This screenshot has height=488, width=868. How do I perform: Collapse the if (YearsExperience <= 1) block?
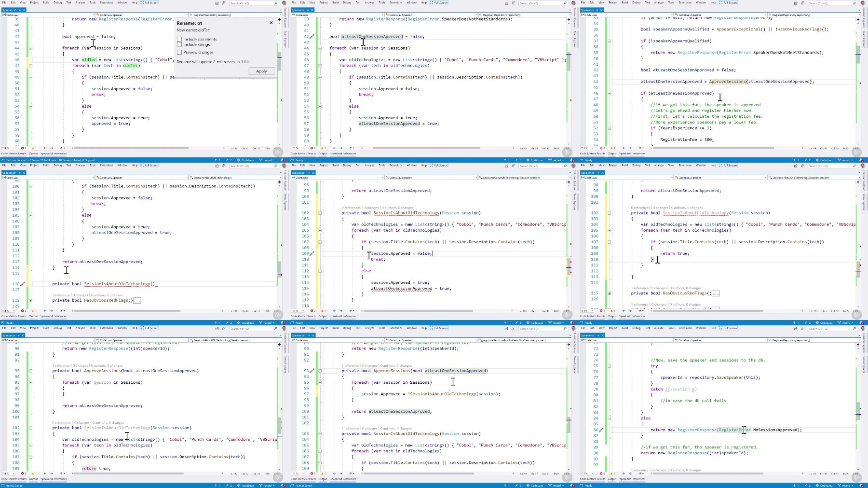pos(609,128)
